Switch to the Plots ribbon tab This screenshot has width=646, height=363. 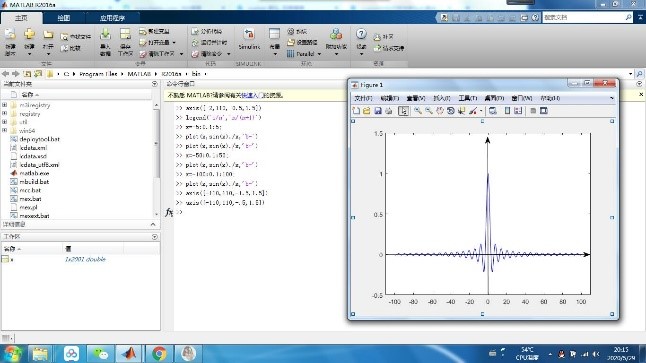point(63,18)
